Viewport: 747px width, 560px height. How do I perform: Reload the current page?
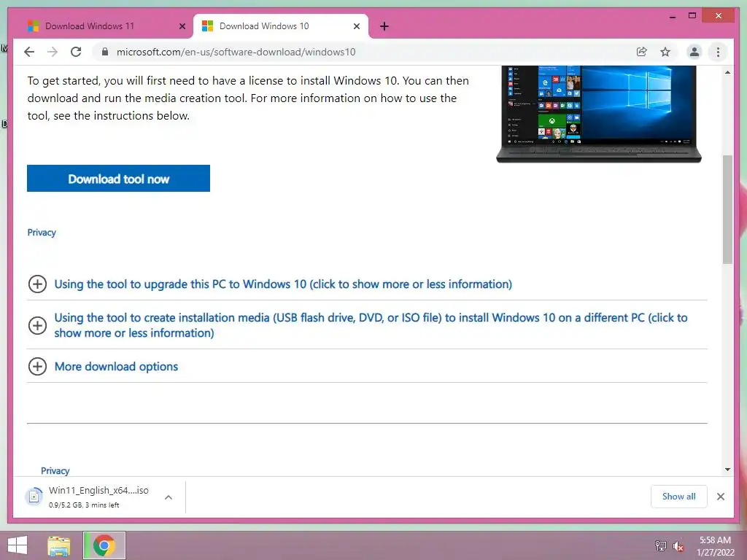click(76, 52)
